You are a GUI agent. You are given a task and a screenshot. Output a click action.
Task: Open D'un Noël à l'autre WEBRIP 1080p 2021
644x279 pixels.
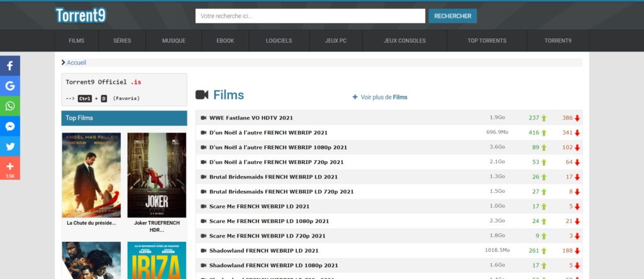pyautogui.click(x=278, y=147)
